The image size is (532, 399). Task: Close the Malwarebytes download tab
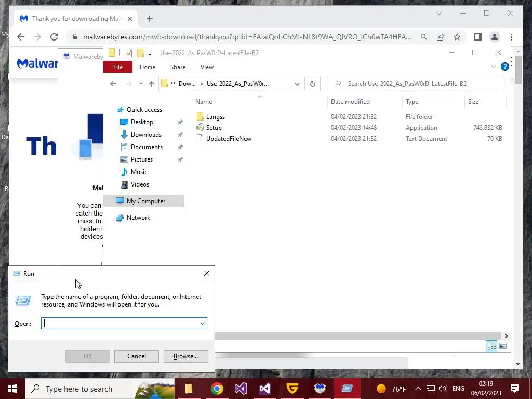point(129,19)
